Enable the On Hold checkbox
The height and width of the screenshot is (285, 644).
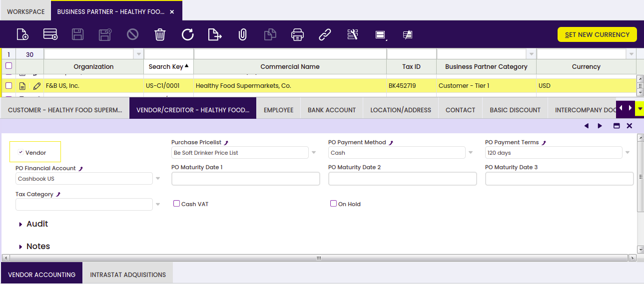pos(333,204)
